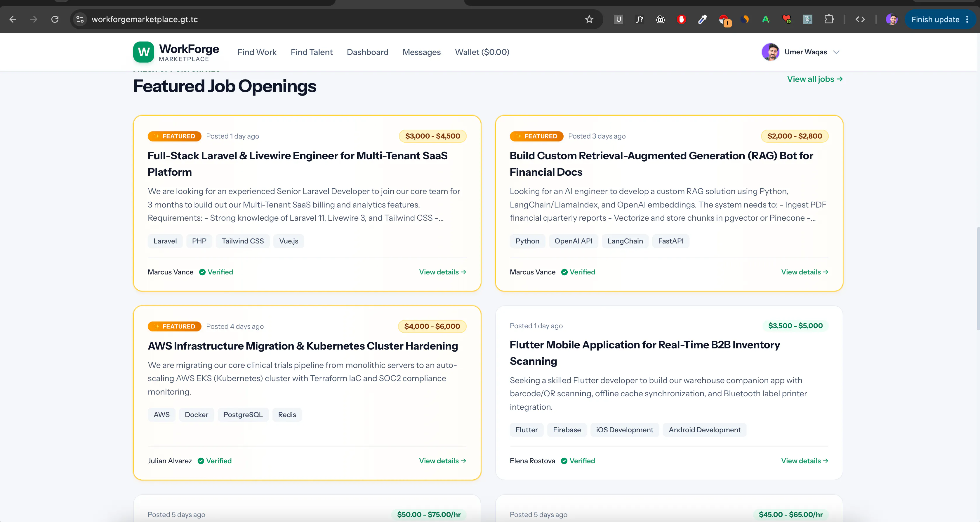View details of the Flutter Inventory job
The height and width of the screenshot is (522, 980).
804,461
